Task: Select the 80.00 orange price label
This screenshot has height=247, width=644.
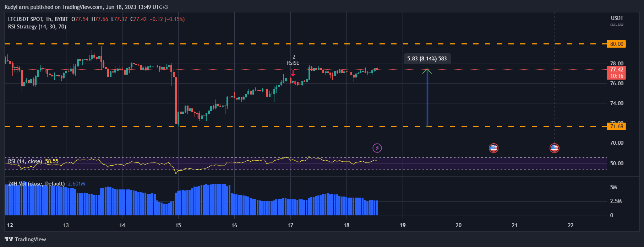Action: click(x=617, y=44)
